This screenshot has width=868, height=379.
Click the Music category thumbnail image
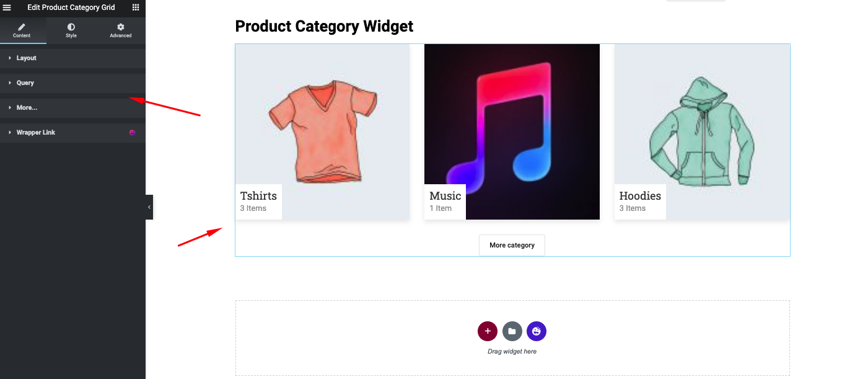point(512,124)
